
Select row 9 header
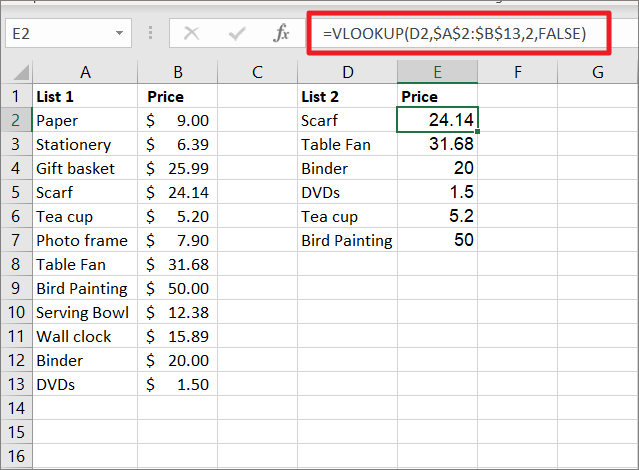(16, 288)
